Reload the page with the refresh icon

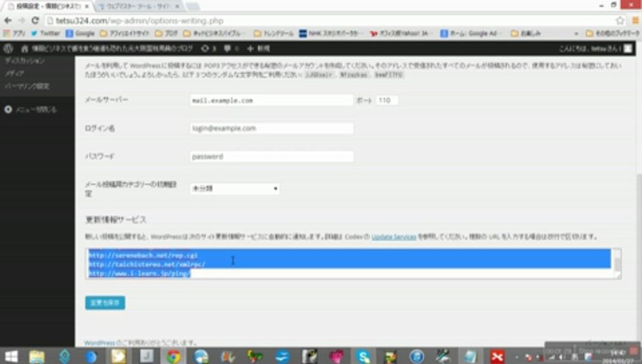[x=35, y=21]
